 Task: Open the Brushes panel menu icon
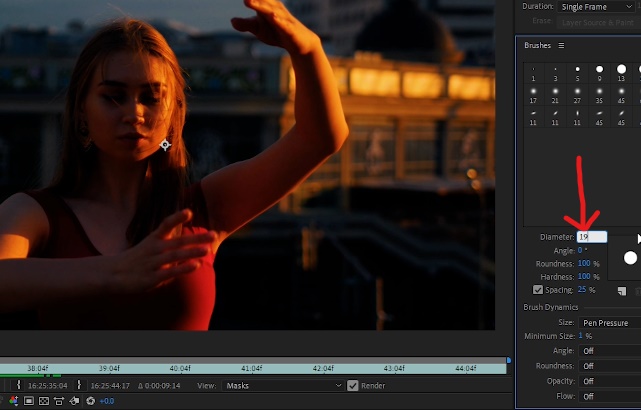561,45
